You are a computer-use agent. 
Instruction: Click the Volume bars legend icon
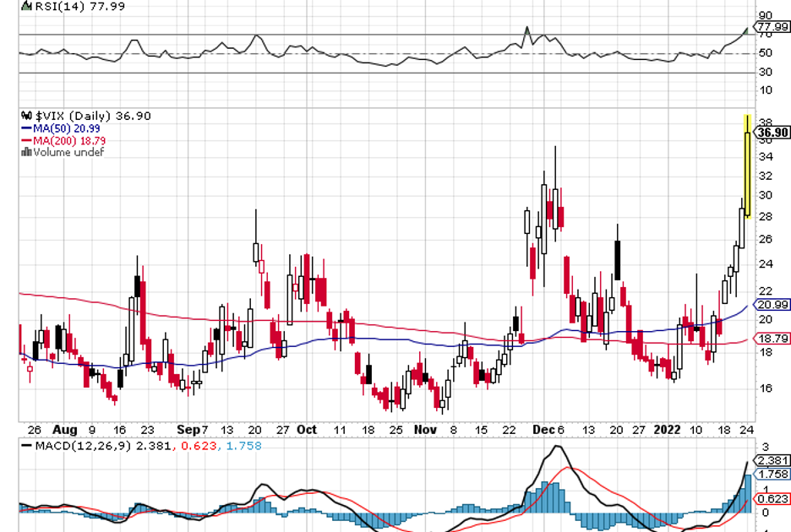pyautogui.click(x=27, y=152)
